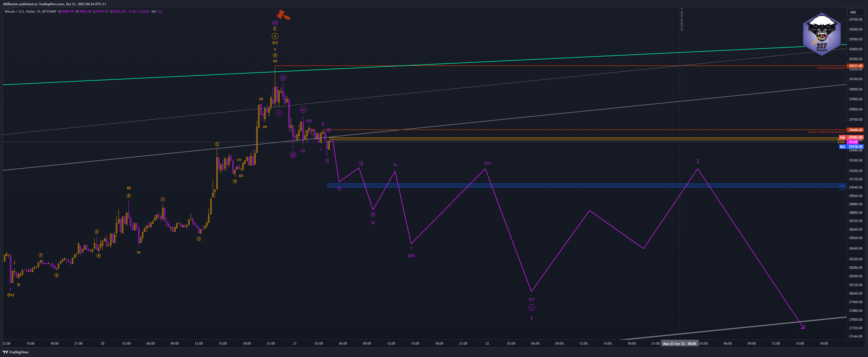Click the Vol 1.22 volume indicator legend
868x357 pixels.
157,12
